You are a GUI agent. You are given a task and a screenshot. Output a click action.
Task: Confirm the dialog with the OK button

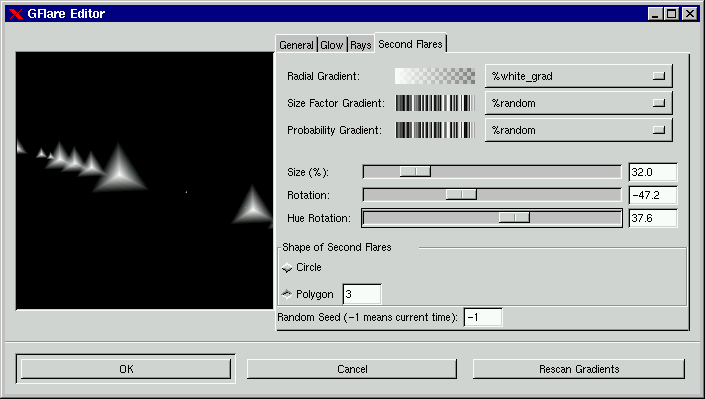click(x=126, y=369)
